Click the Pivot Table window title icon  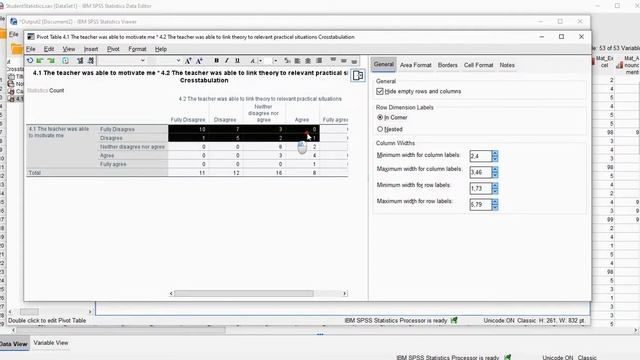click(x=31, y=37)
